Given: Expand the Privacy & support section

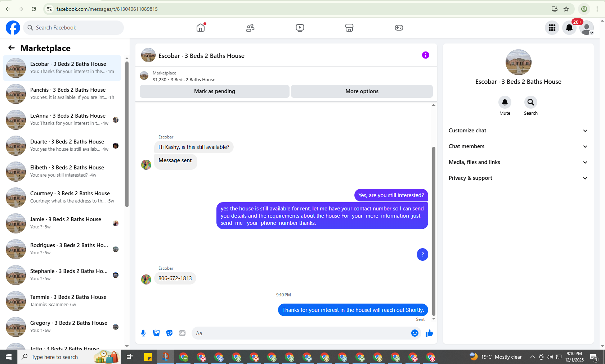Looking at the screenshot, I should (518, 178).
